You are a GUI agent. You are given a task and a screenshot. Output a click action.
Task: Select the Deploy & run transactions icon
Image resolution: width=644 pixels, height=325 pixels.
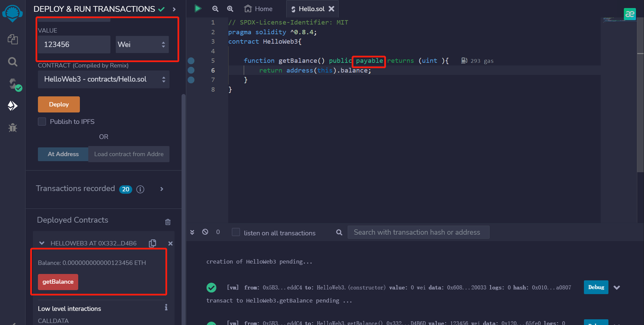point(13,106)
